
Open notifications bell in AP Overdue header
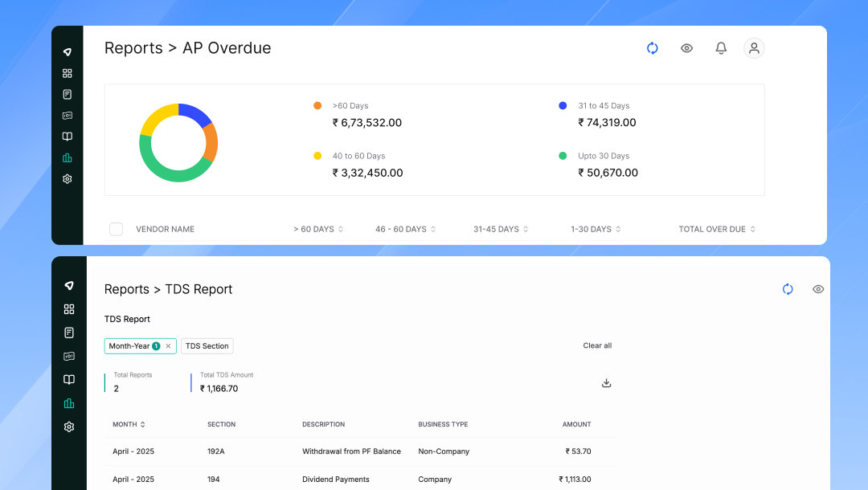tap(721, 48)
